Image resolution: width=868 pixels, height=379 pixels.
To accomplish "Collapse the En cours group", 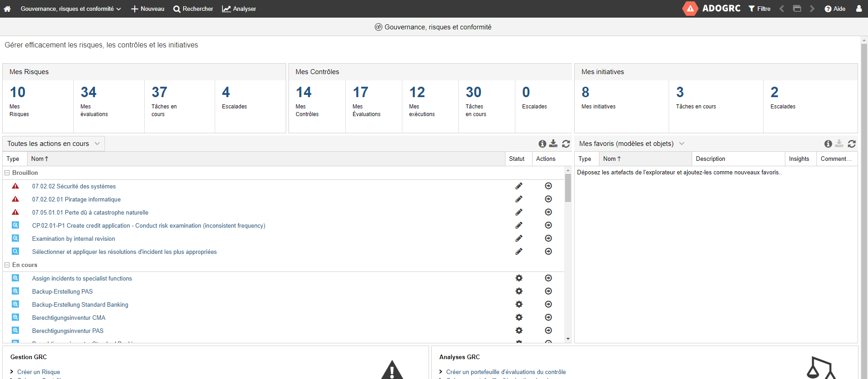I will pos(7,265).
